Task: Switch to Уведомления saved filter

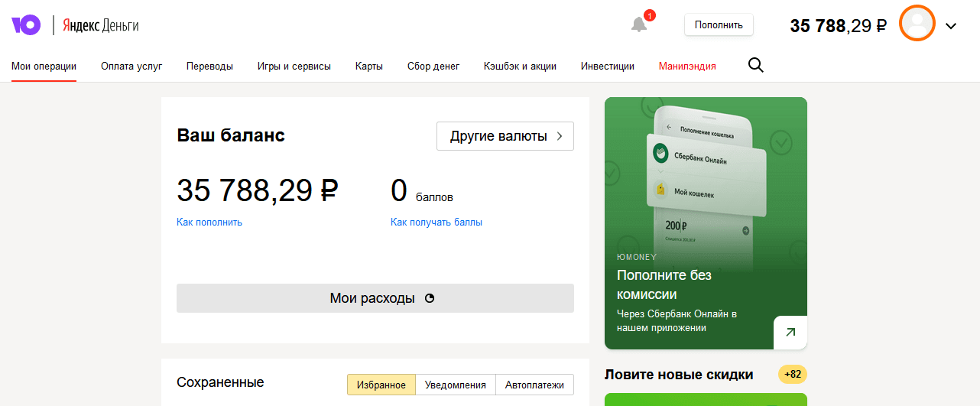Action: (x=456, y=385)
